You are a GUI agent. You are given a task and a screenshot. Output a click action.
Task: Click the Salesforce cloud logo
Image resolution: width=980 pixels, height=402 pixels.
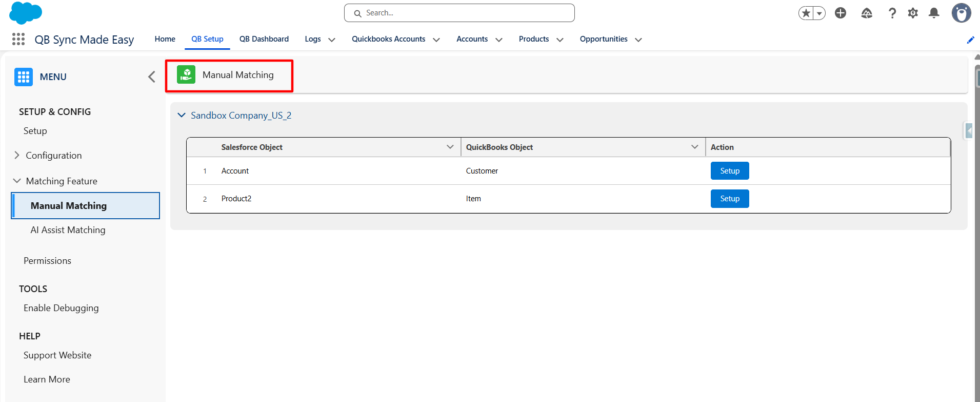(26, 13)
